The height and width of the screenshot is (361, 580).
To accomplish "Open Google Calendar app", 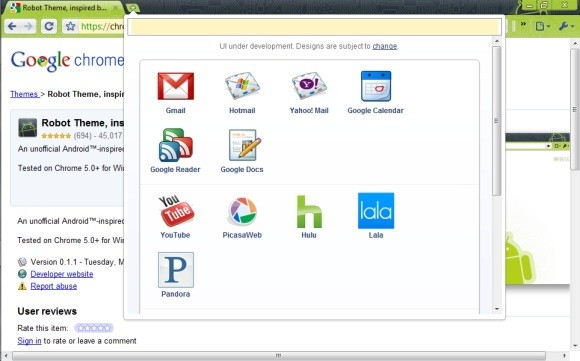I will (x=376, y=87).
